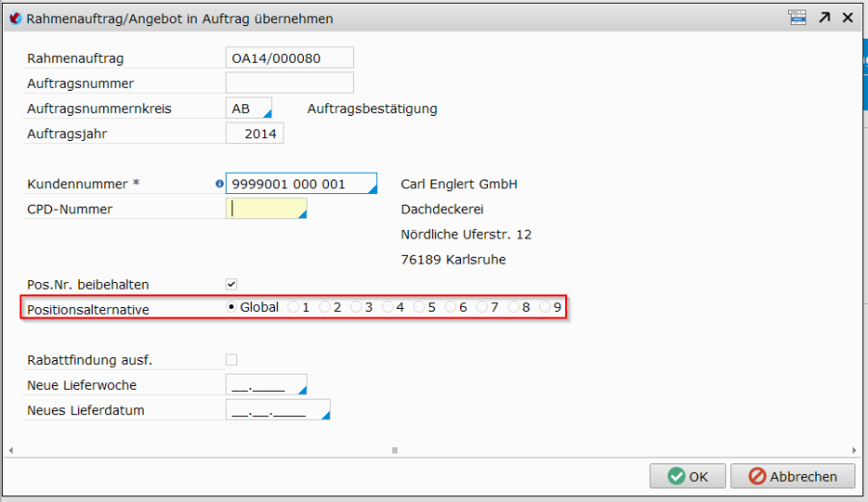Click the Positionsalternative label
The width and height of the screenshot is (868, 502).
88,309
